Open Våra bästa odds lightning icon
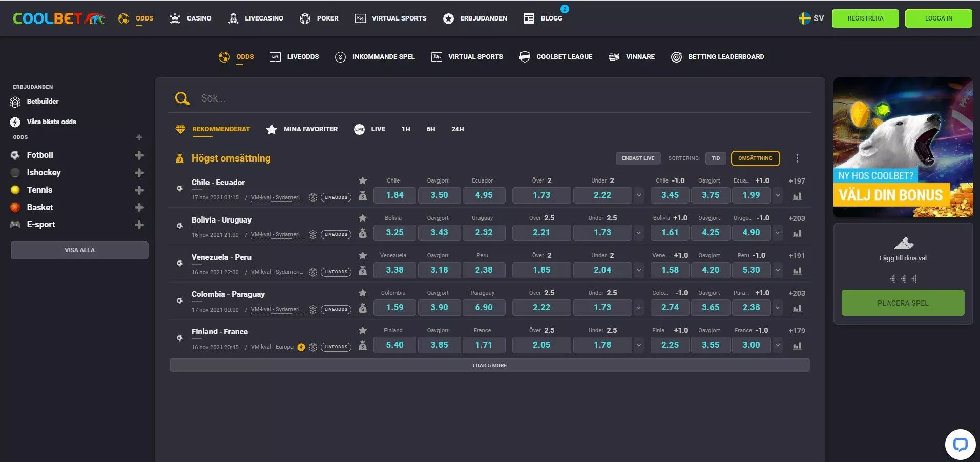Viewport: 980px width, 462px height. 15,122
